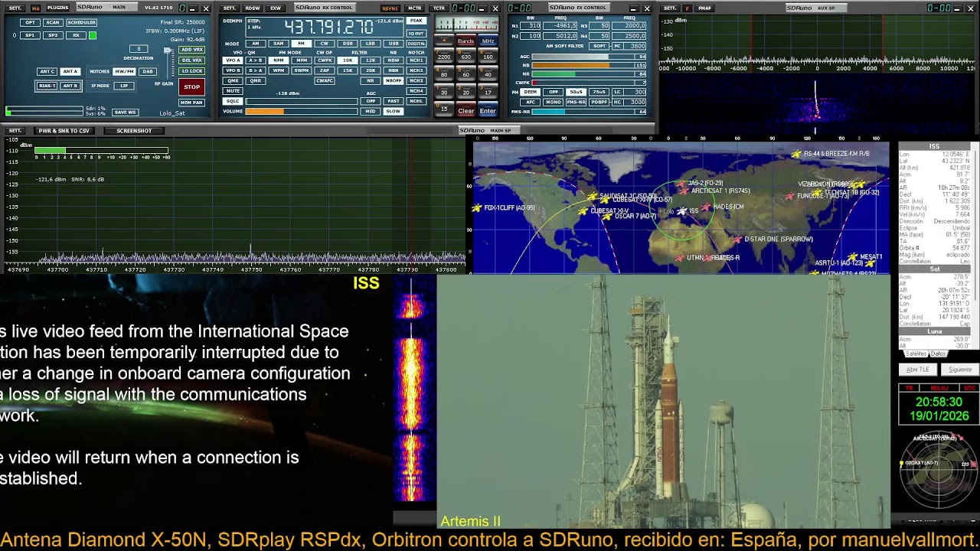Toggle NCH1 notch filter
Image resolution: width=980 pixels, height=551 pixels.
(416, 60)
